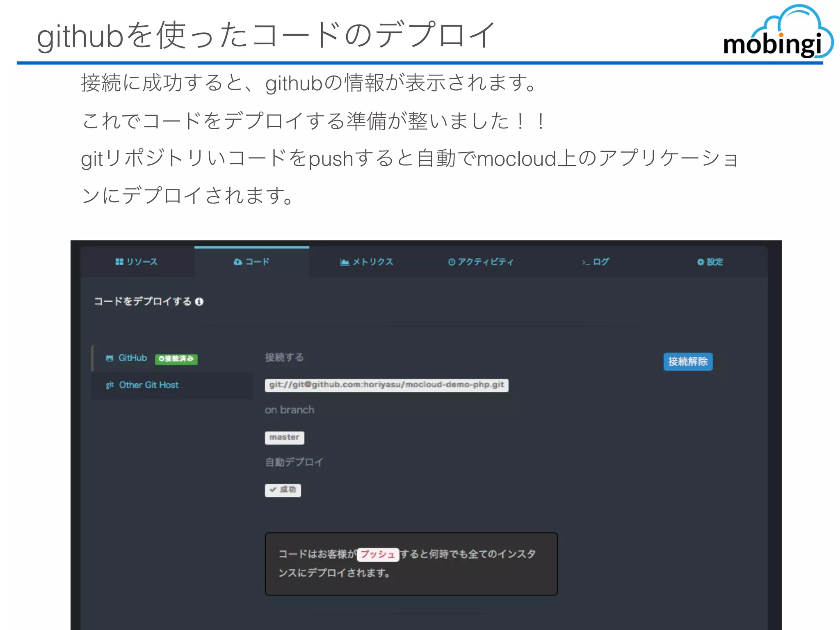
Task: Go to the ログ tab
Action: 596,262
